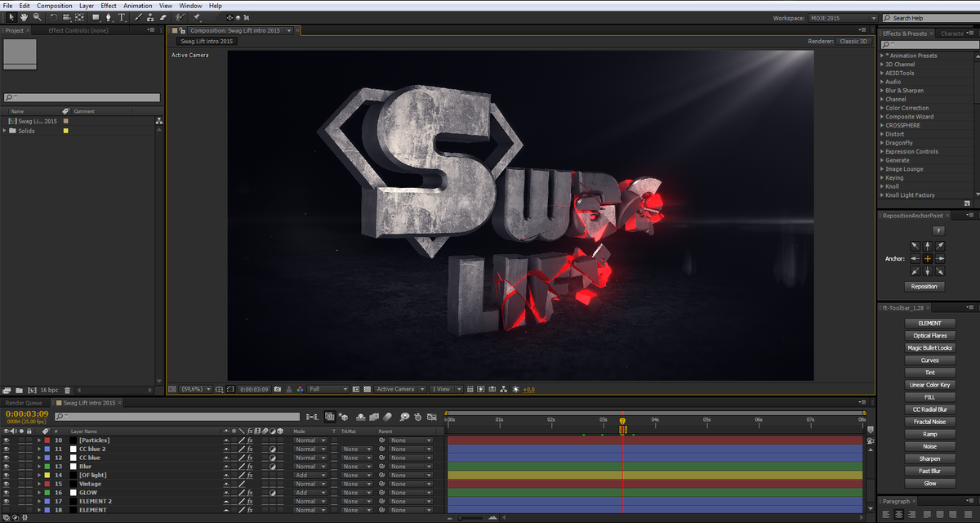The height and width of the screenshot is (523, 980).
Task: Open the Animation menu
Action: tap(138, 6)
